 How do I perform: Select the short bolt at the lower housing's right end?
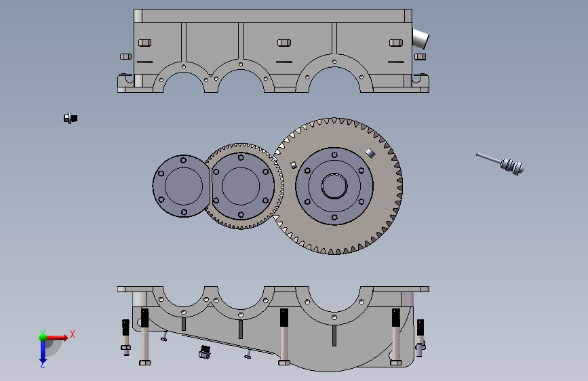[x=420, y=338]
